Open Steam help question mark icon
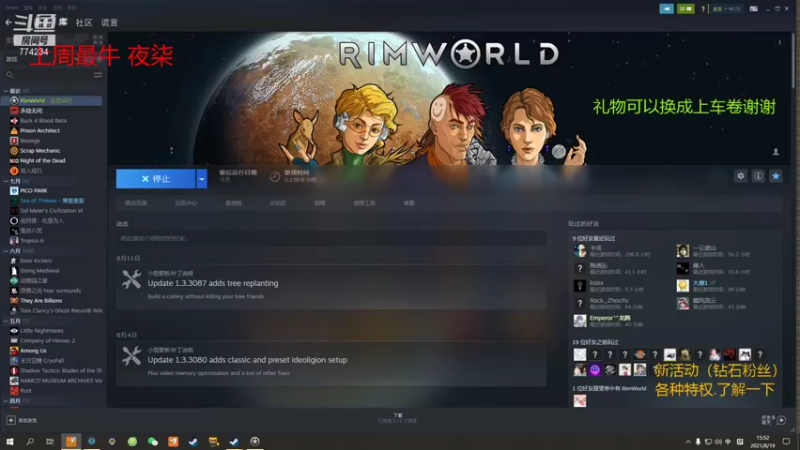 tap(703, 9)
